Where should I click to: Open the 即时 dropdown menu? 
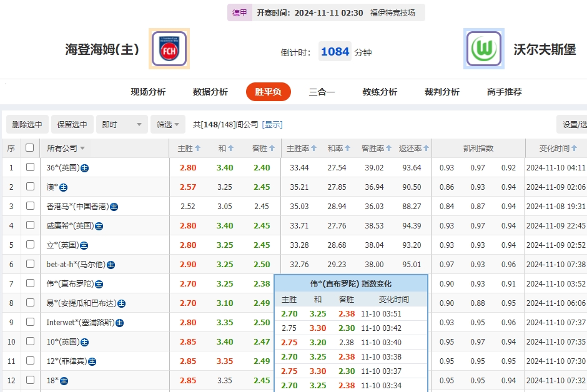[x=121, y=124]
